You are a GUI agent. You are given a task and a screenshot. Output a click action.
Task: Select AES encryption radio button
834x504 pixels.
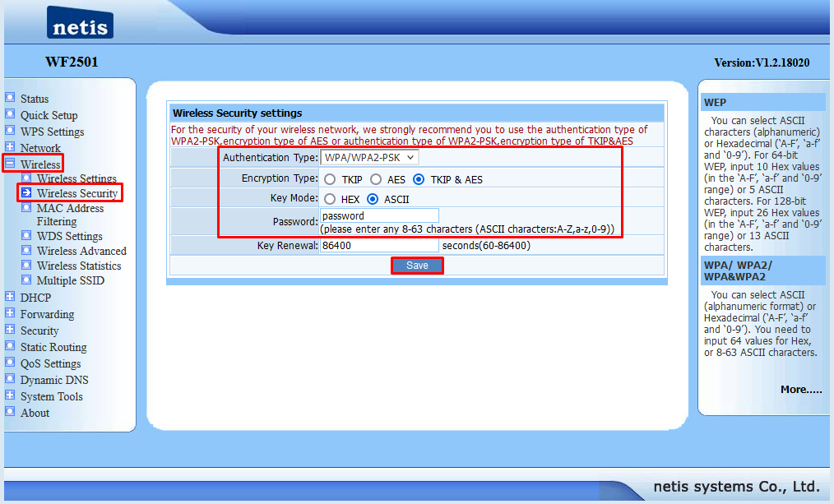click(x=375, y=179)
